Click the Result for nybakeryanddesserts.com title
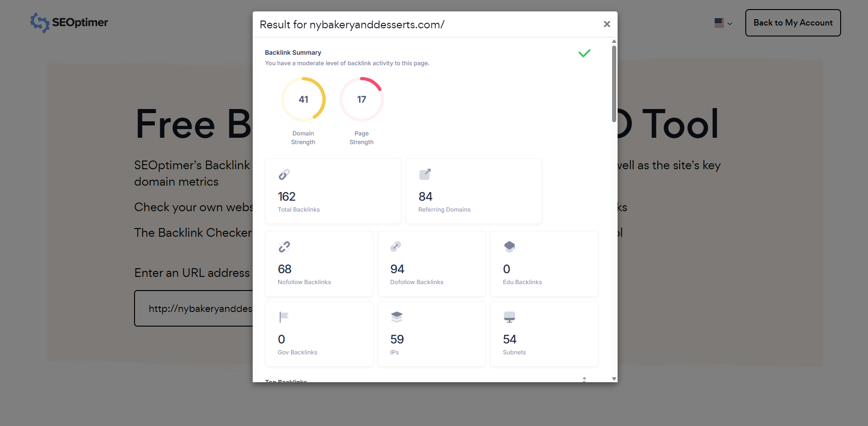The height and width of the screenshot is (426, 868). (352, 25)
